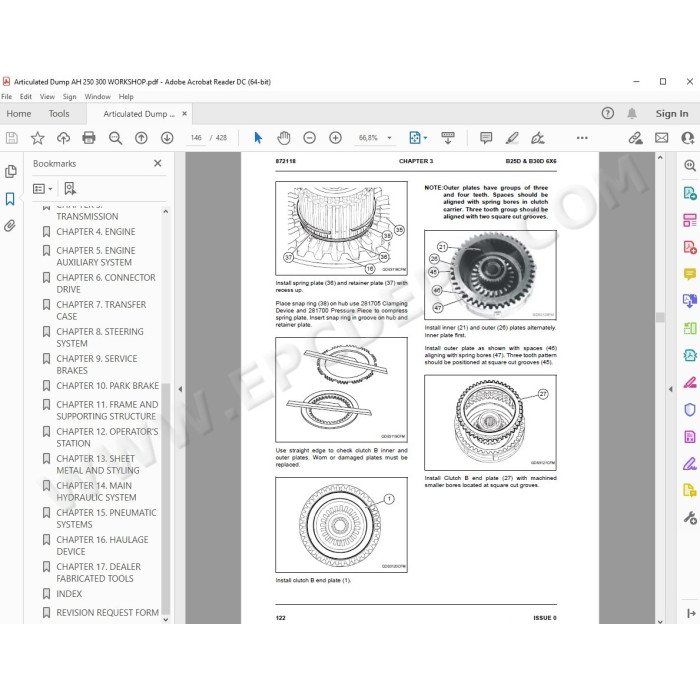
Task: Collapse the right tools pane arrow
Action: (x=671, y=389)
